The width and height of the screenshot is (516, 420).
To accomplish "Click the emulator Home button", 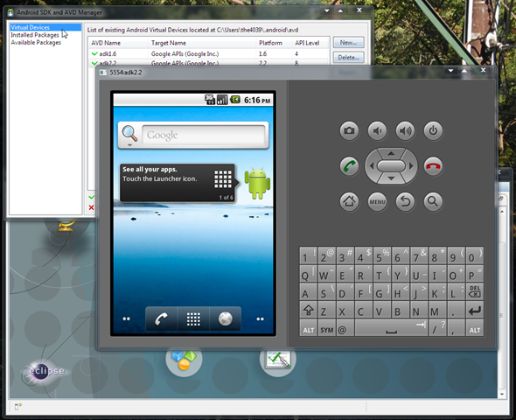I will click(349, 201).
